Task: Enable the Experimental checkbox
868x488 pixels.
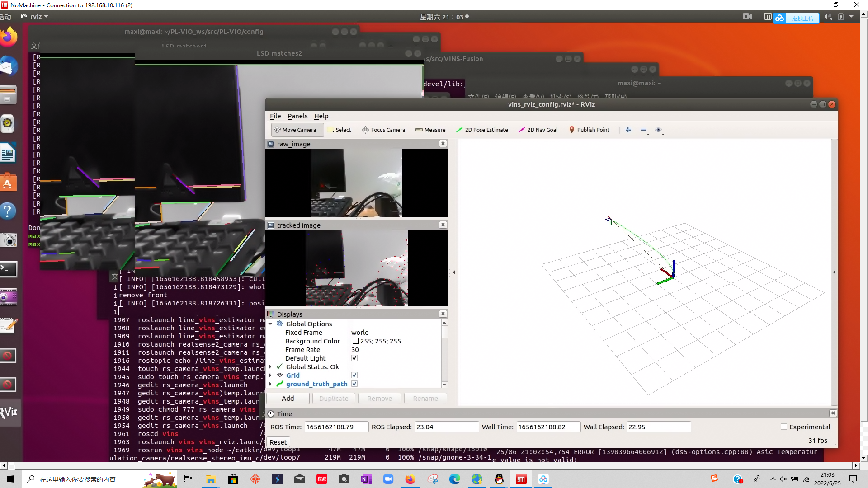Action: [x=784, y=427]
